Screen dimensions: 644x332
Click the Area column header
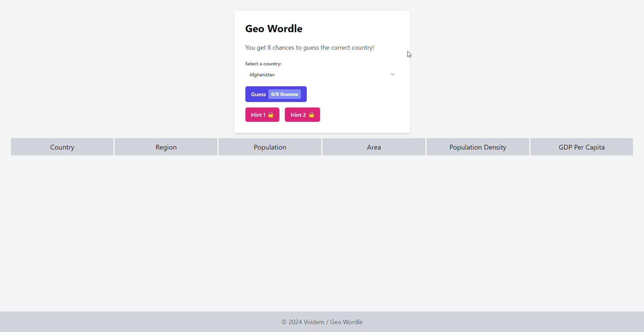374,147
